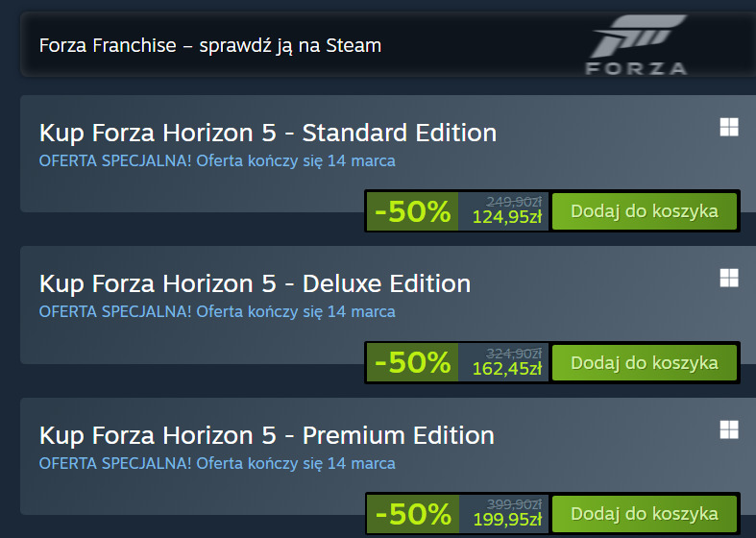Viewport: 756px width, 538px height.
Task: Click the Deluxe Edition -50% discount badge
Action: 412,362
